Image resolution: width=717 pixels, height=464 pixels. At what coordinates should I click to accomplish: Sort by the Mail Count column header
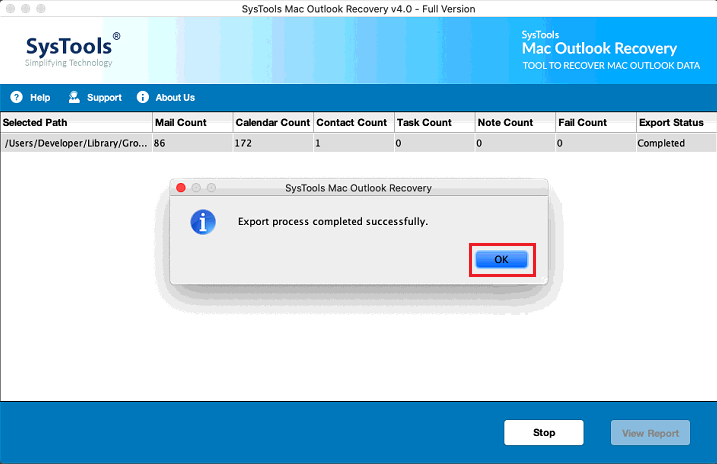pos(190,123)
